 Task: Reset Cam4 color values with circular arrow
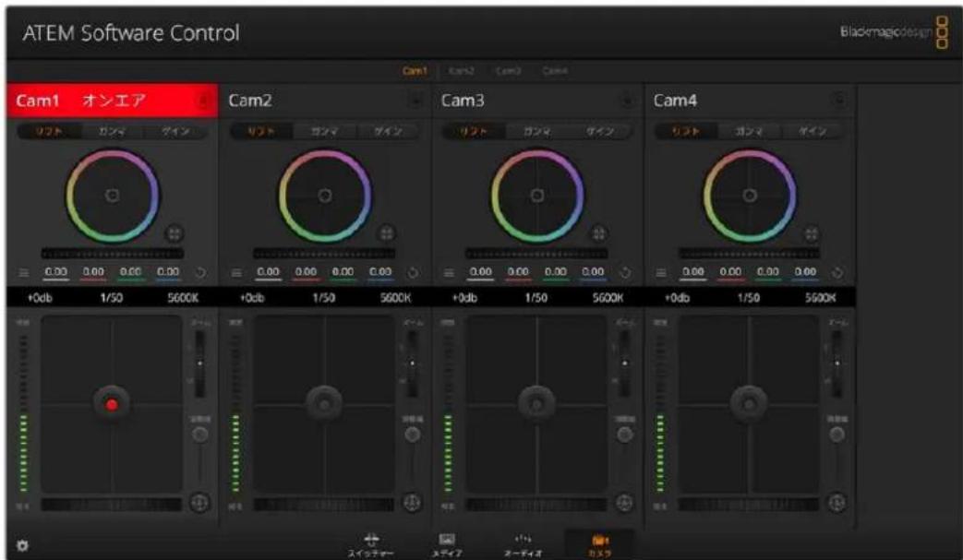click(837, 273)
